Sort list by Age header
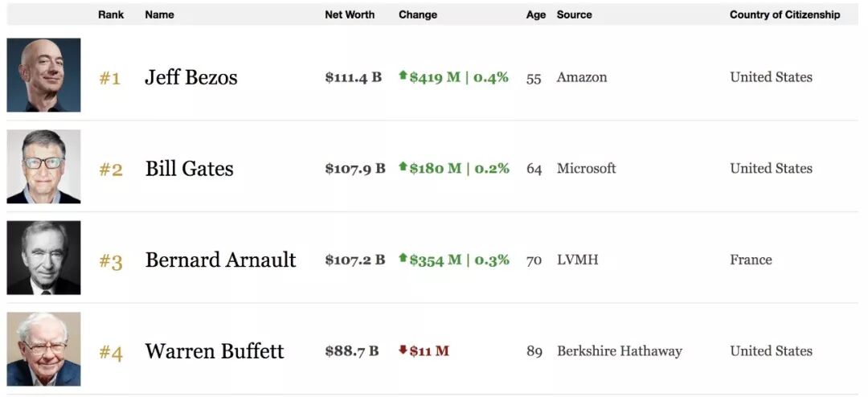This screenshot has height=397, width=868. 536,14
